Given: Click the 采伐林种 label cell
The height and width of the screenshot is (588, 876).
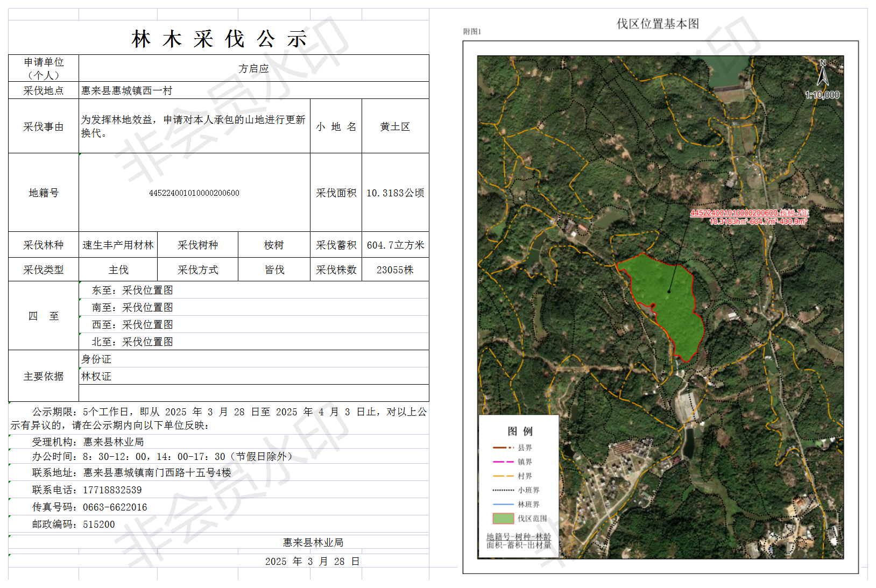Looking at the screenshot, I should click(44, 245).
